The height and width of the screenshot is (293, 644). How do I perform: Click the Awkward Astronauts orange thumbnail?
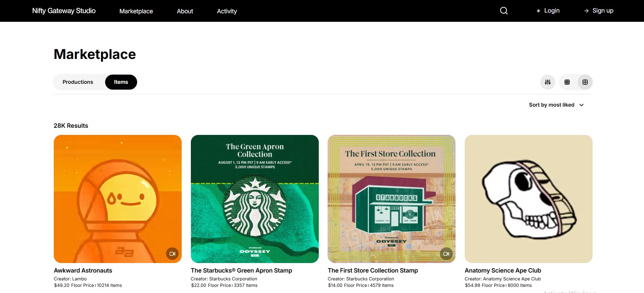[118, 199]
